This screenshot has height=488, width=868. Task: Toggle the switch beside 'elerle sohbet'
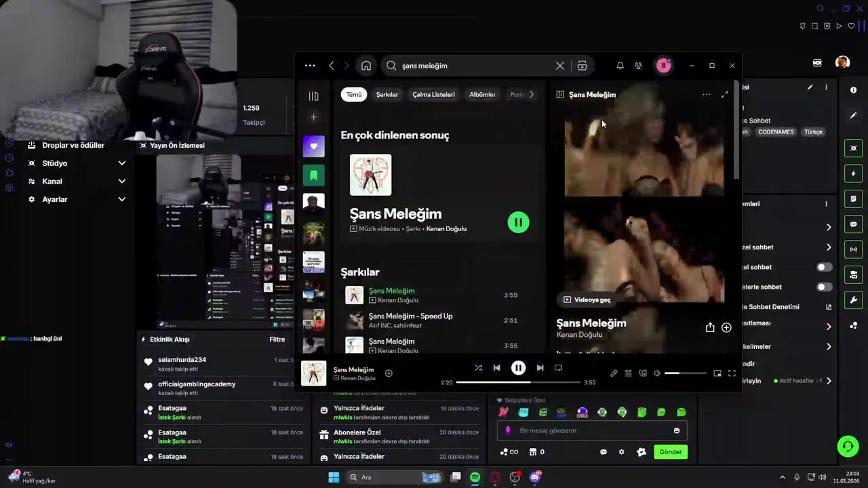pos(824,287)
